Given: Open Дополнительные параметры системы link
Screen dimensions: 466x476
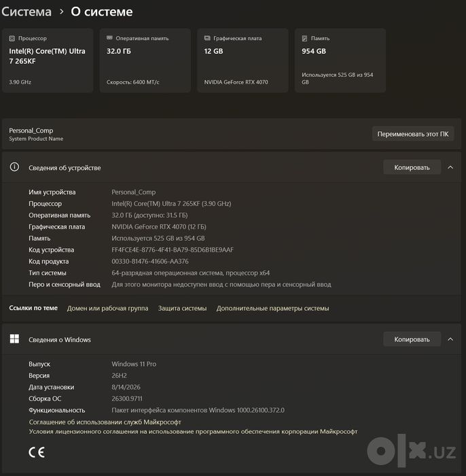Looking at the screenshot, I should (x=272, y=309).
